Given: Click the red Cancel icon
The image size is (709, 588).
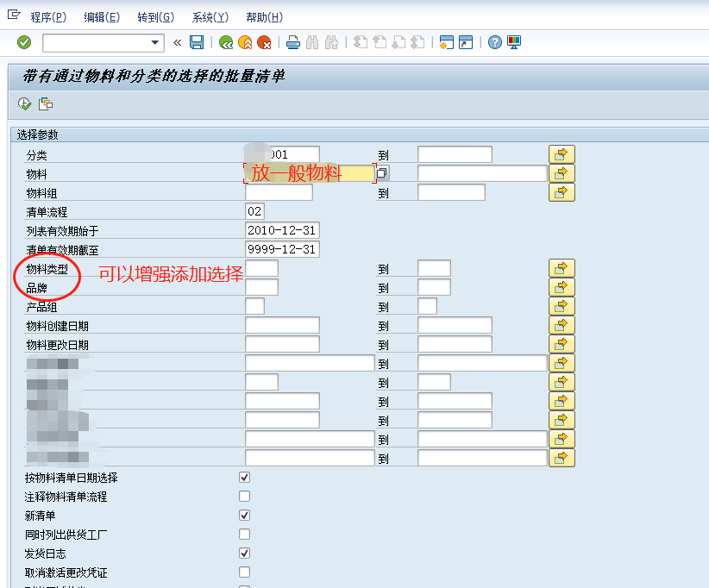Looking at the screenshot, I should coord(266,41).
